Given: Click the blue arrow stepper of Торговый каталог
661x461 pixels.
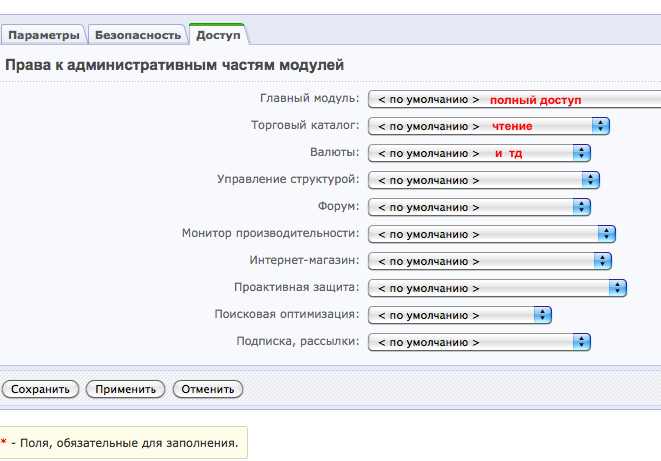Looking at the screenshot, I should click(600, 127).
